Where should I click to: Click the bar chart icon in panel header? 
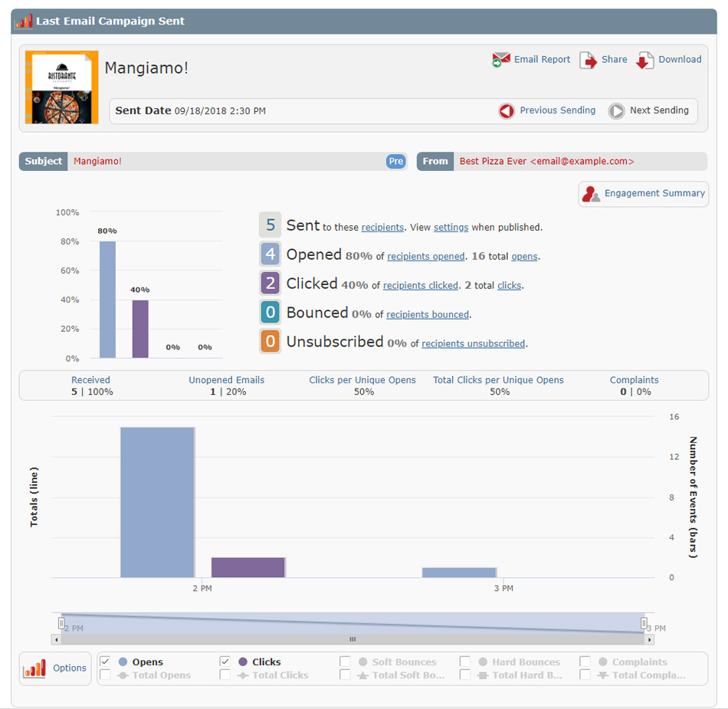pos(23,21)
